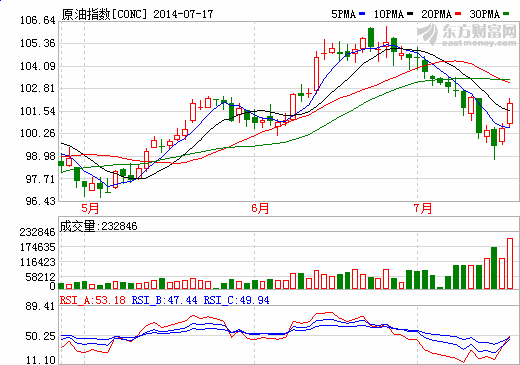Viewport: 520px width, 365px height.
Task: Click the 50.25 RSI axis label
Action: point(41,336)
